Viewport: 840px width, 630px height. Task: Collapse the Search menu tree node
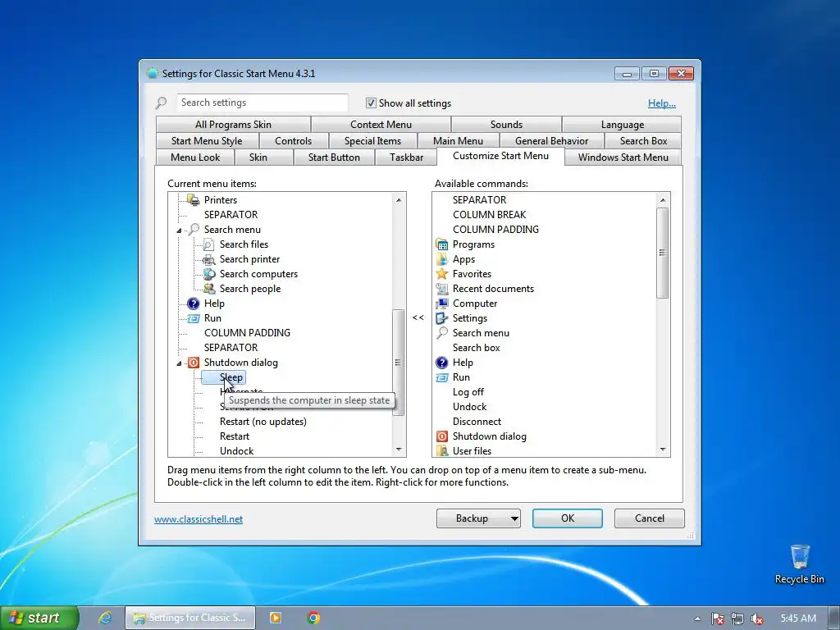(x=180, y=231)
